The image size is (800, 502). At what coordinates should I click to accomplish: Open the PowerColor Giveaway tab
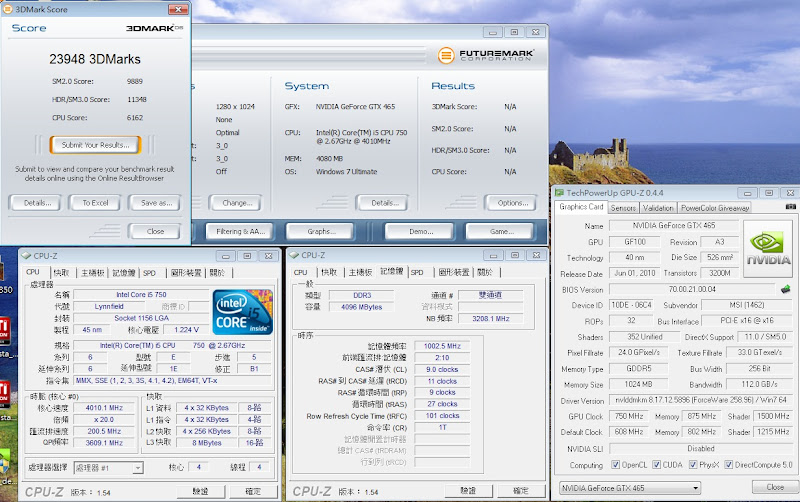click(715, 208)
